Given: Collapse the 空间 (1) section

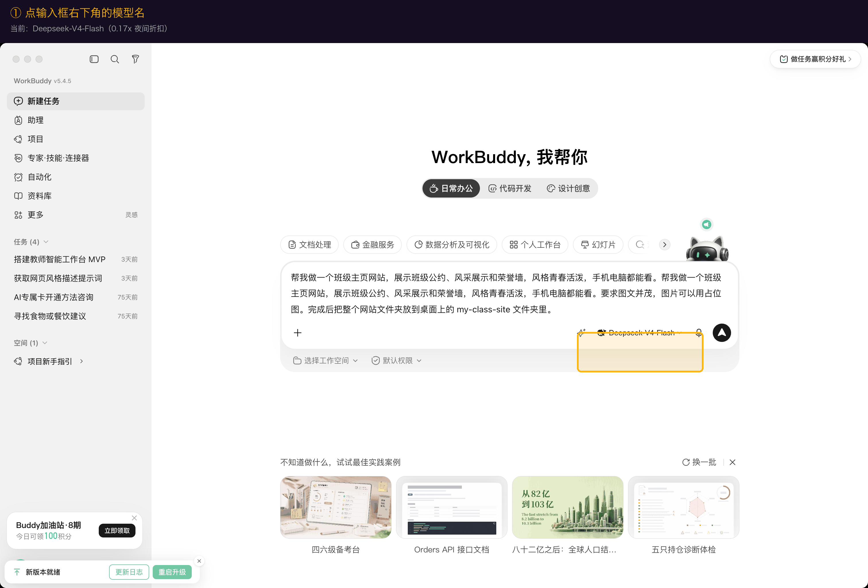Looking at the screenshot, I should [x=31, y=343].
